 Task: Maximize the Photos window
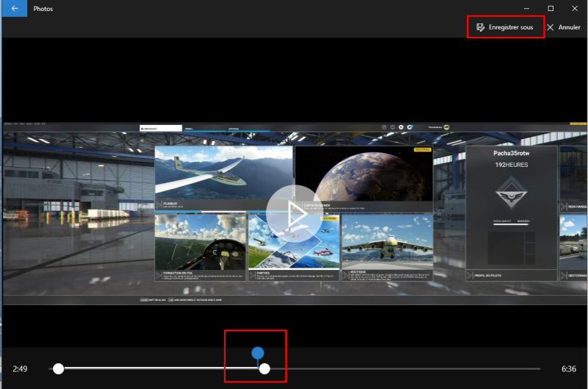pyautogui.click(x=551, y=8)
